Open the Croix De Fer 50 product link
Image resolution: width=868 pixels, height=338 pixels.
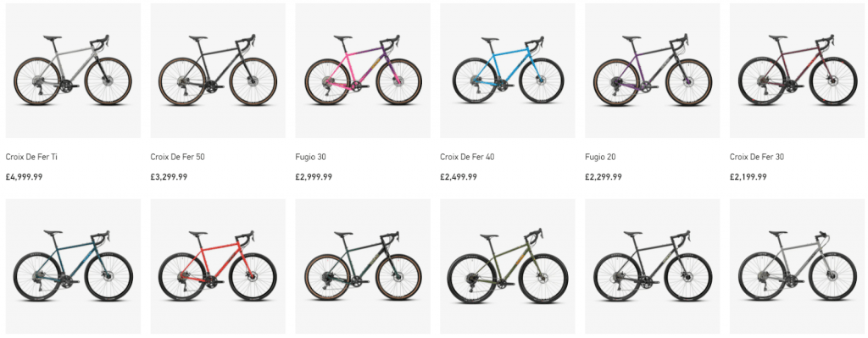pyautogui.click(x=178, y=157)
